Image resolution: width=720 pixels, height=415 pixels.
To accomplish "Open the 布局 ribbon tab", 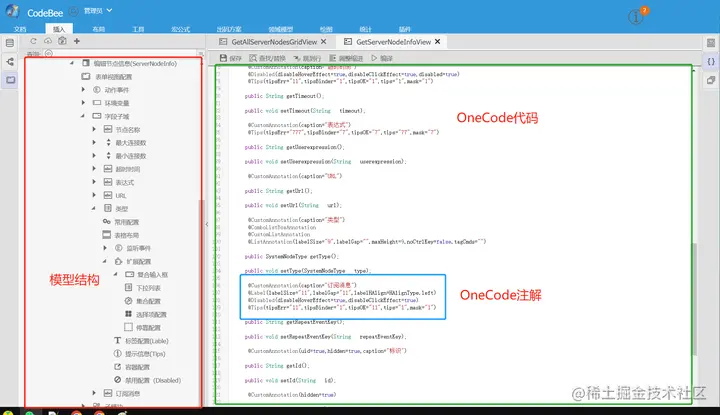I will [98, 29].
